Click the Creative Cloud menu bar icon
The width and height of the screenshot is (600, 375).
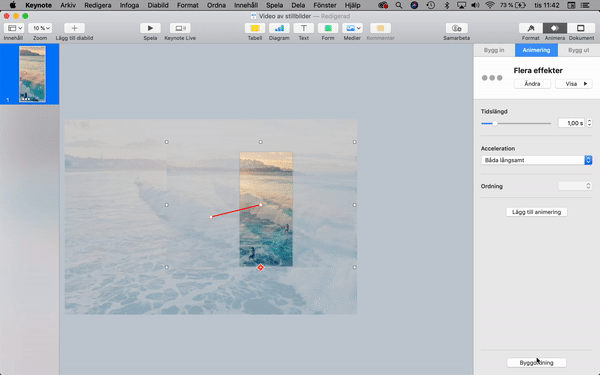click(383, 5)
